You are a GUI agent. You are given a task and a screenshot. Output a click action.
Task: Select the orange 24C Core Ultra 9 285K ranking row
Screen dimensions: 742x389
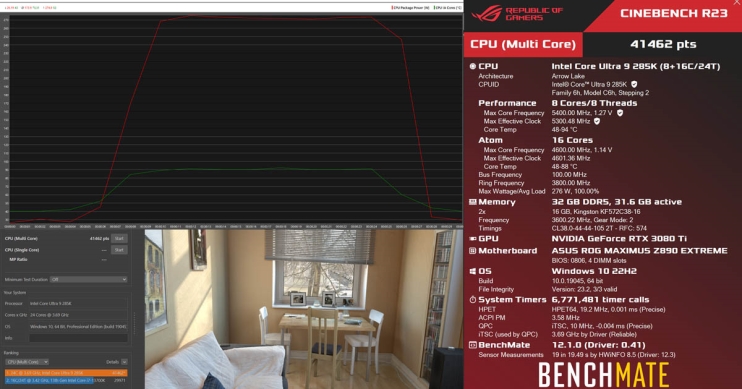[x=66, y=373]
